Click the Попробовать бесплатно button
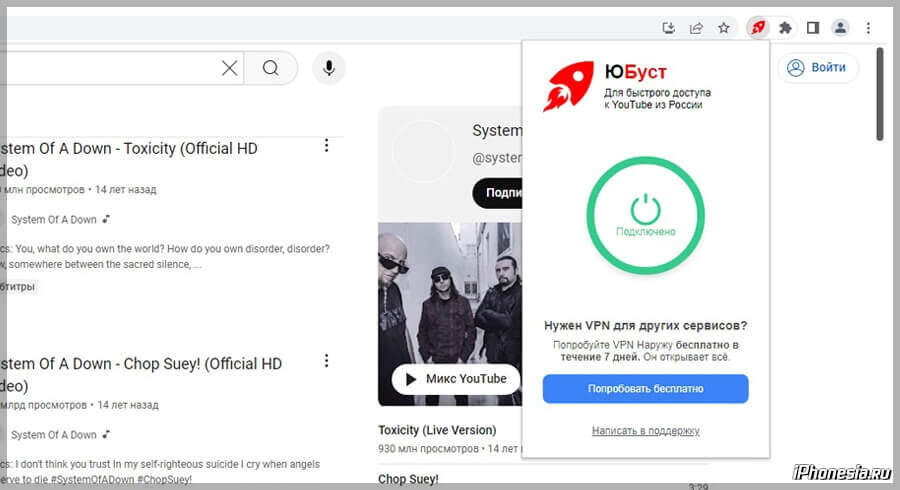Screen dimensions: 900x490 (x=646, y=388)
